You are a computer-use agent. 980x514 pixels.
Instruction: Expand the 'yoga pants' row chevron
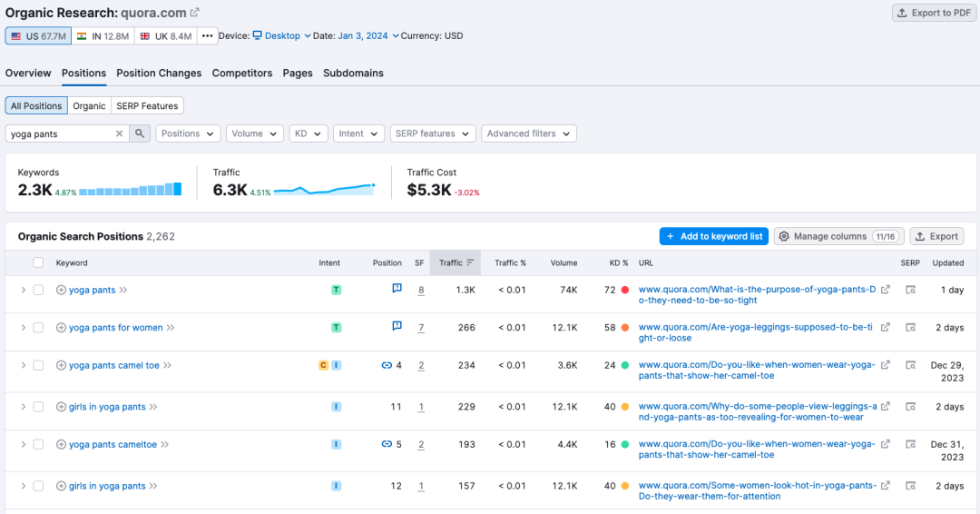[23, 290]
